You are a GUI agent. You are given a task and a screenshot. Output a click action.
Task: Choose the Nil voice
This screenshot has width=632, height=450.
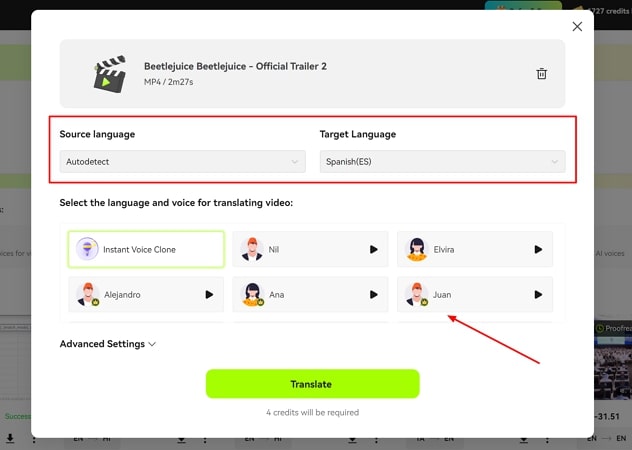[310, 249]
